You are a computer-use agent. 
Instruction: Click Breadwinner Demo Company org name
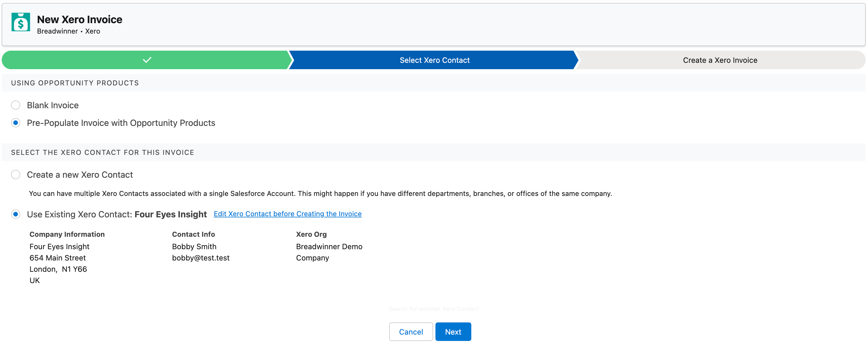[329, 252]
